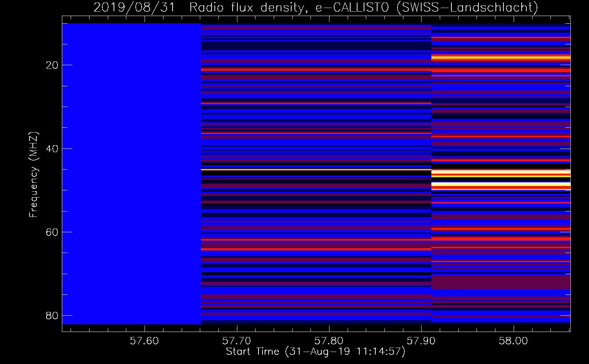
Task: Click the y-axis tick label "40"
Action: 52,149
